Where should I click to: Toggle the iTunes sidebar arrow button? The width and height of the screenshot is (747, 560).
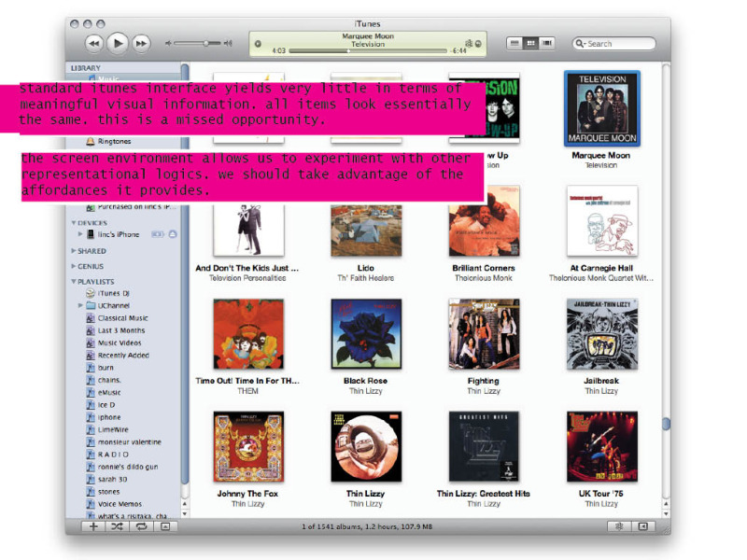coord(643,526)
